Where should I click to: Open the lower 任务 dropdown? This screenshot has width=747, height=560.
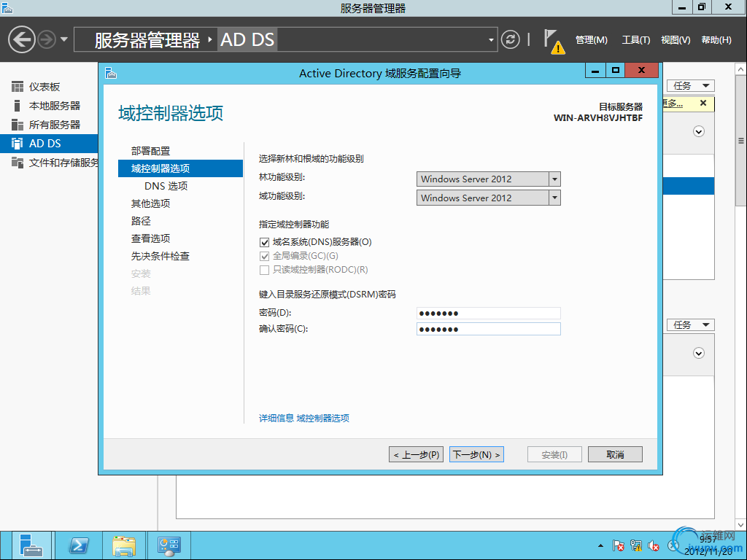[691, 324]
